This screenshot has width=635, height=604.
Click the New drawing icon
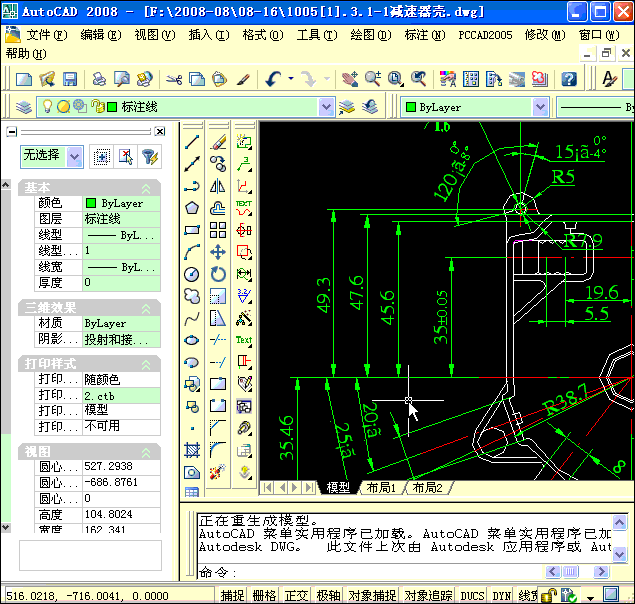point(24,79)
